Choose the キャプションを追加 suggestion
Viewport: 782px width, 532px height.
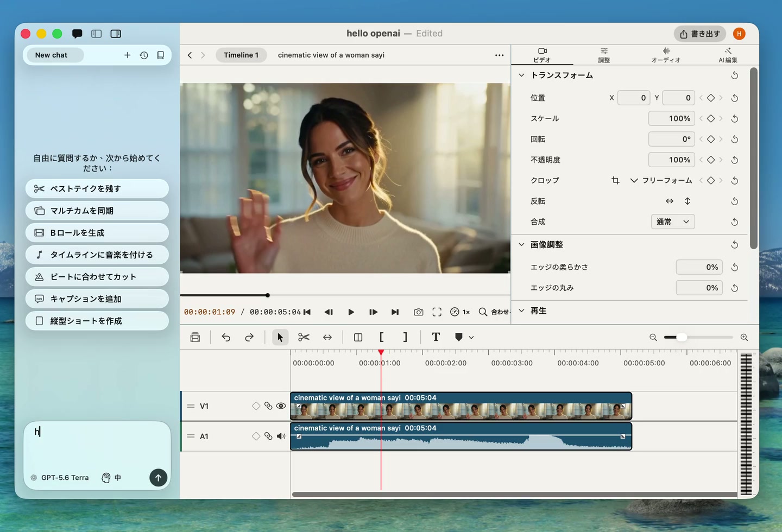[x=97, y=299]
